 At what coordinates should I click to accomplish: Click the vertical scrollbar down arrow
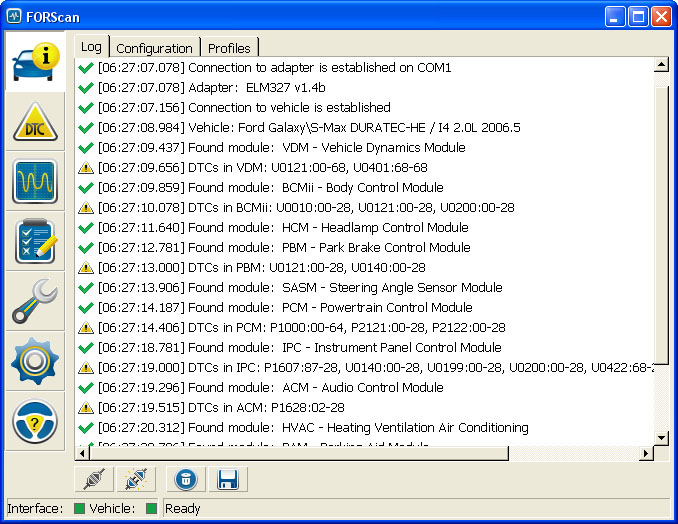(x=662, y=438)
